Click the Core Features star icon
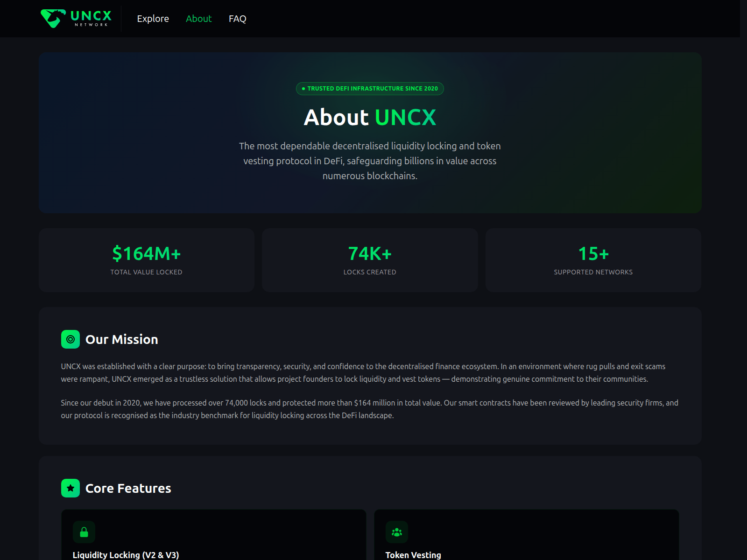The image size is (747, 560). (70, 488)
